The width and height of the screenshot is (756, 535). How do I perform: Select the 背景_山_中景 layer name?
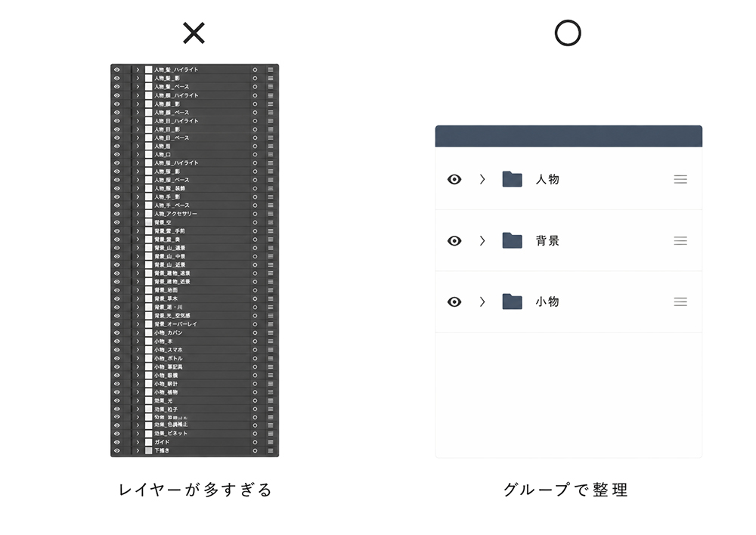pos(169,256)
